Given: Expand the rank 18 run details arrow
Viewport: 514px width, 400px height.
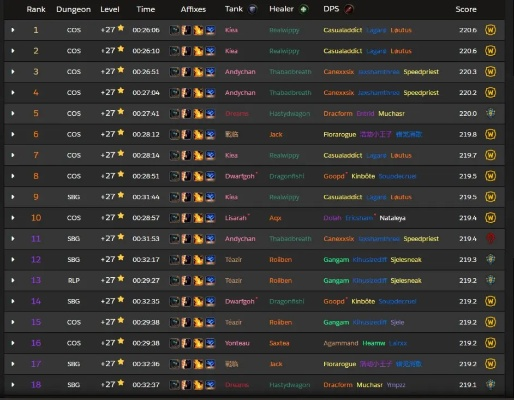Looking at the screenshot, I should [x=13, y=385].
